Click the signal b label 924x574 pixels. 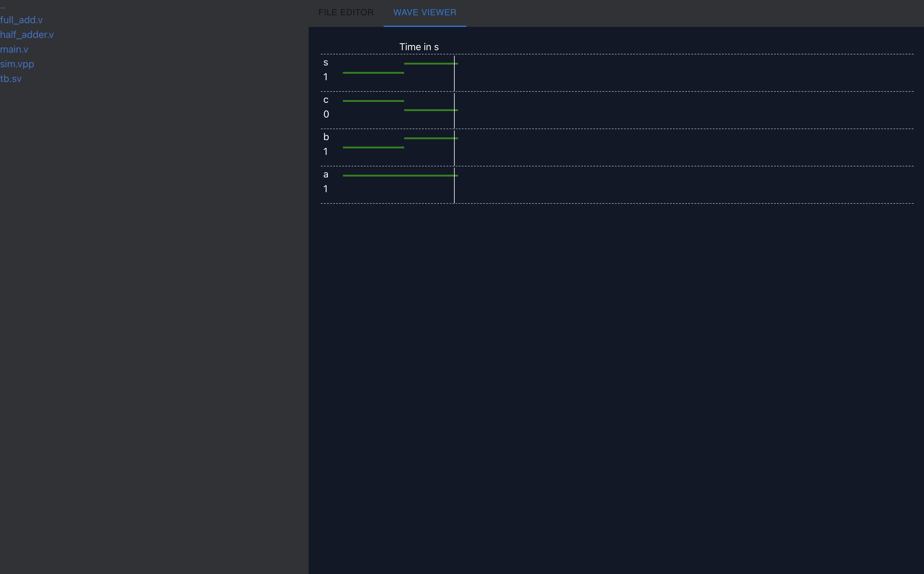(326, 137)
